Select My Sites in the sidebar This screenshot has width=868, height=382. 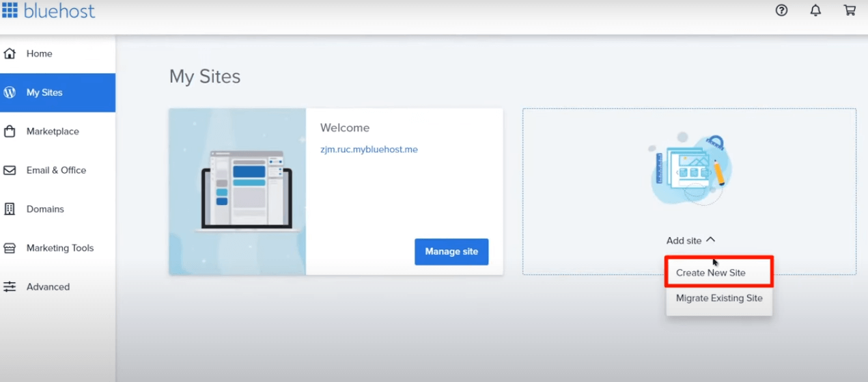click(57, 92)
